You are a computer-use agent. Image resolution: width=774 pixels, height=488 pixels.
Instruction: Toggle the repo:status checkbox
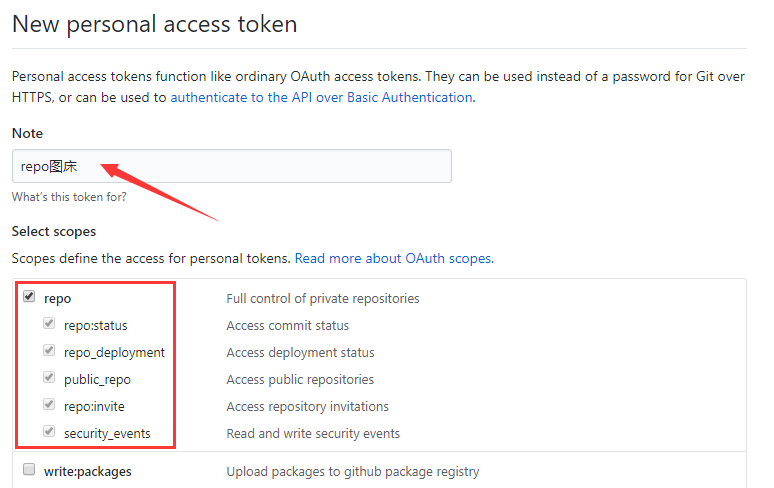click(49, 323)
